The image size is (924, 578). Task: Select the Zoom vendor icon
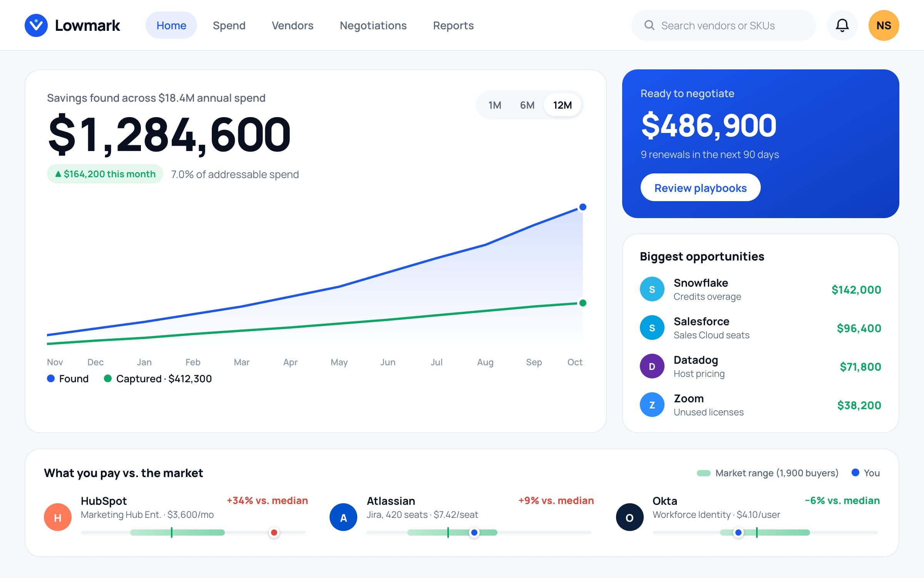(x=652, y=405)
